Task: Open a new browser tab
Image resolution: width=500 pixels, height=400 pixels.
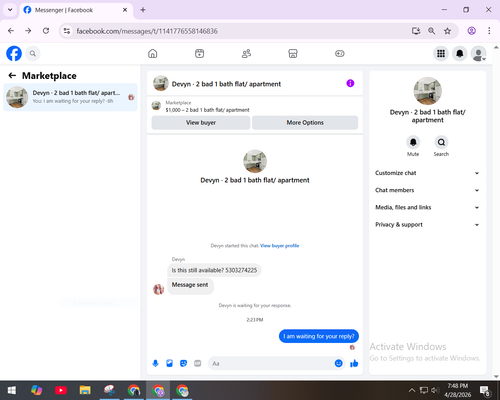Action: coord(143,10)
